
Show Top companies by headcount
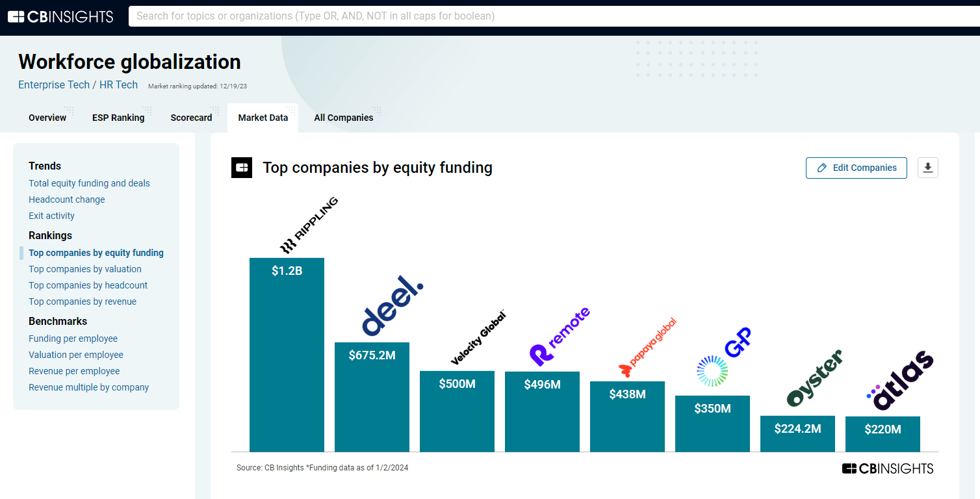pyautogui.click(x=88, y=285)
